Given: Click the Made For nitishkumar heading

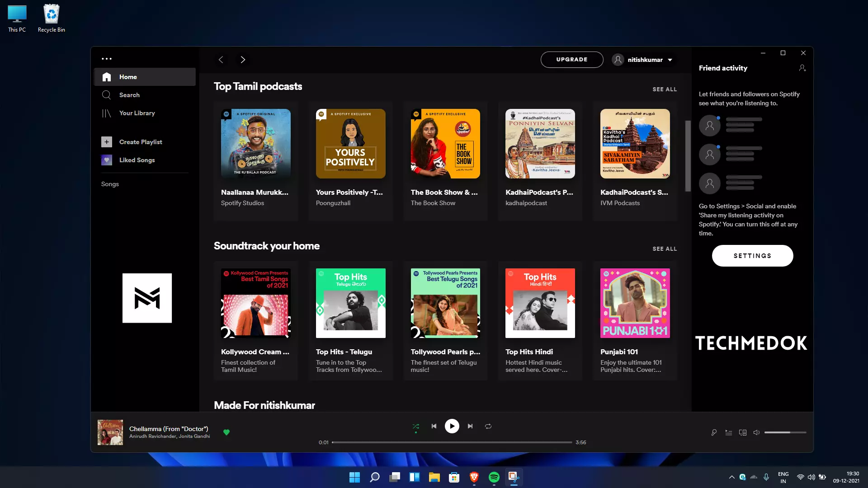Looking at the screenshot, I should pyautogui.click(x=264, y=405).
